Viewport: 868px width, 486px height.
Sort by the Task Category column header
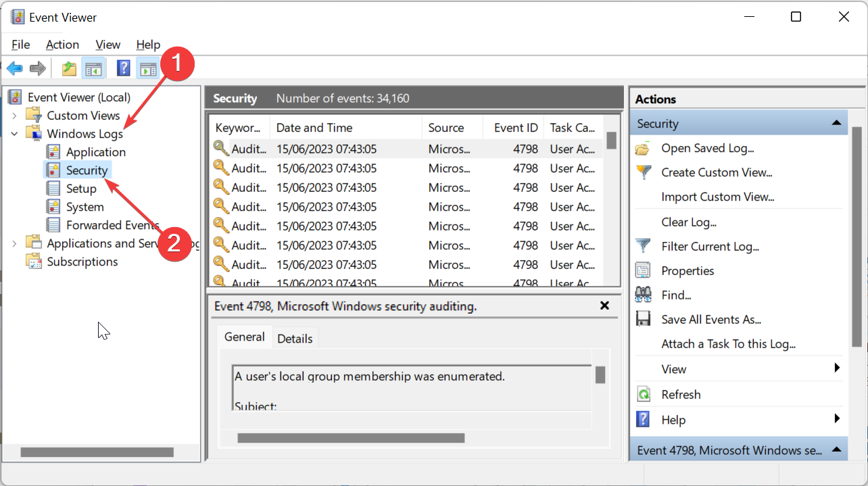[573, 128]
